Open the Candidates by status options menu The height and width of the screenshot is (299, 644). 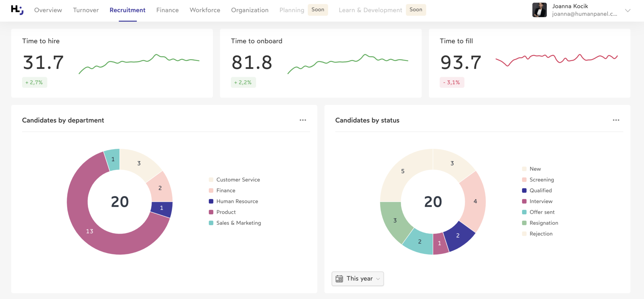click(x=616, y=120)
